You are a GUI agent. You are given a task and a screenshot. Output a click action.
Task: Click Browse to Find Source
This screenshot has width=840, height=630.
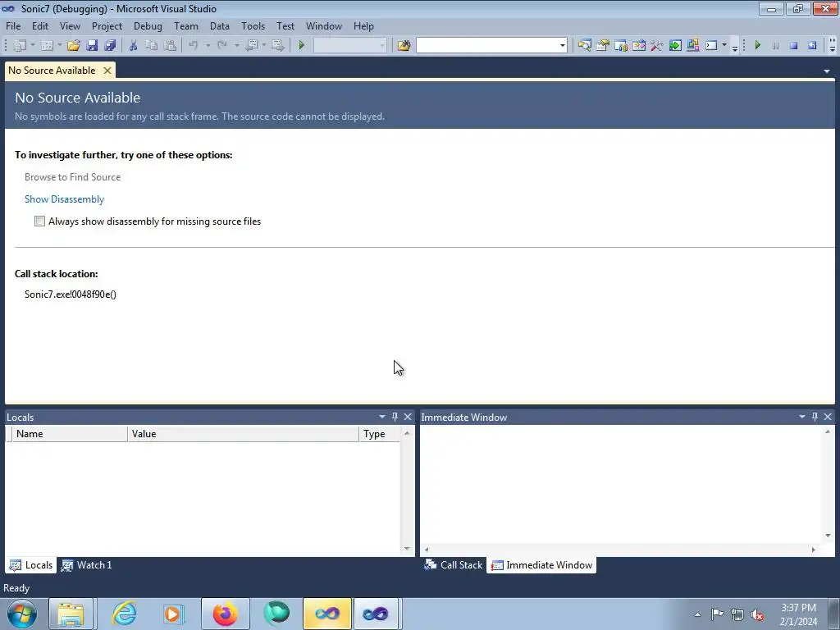(72, 177)
